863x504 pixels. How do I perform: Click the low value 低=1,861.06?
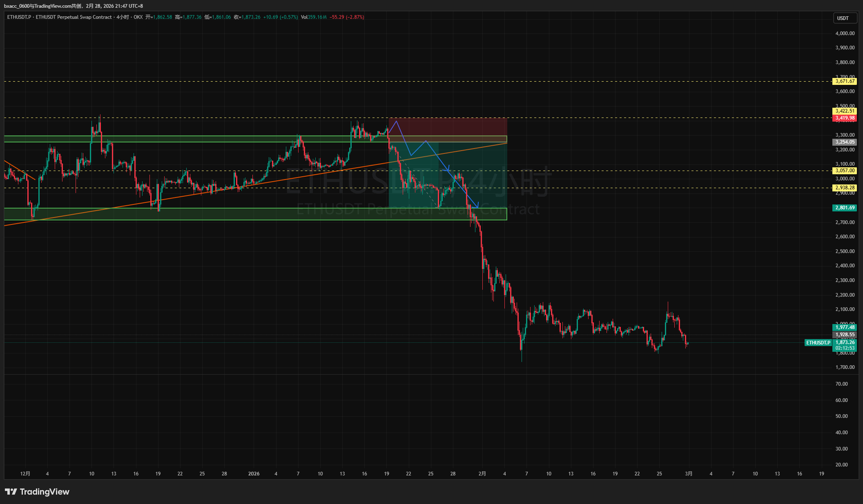point(218,17)
